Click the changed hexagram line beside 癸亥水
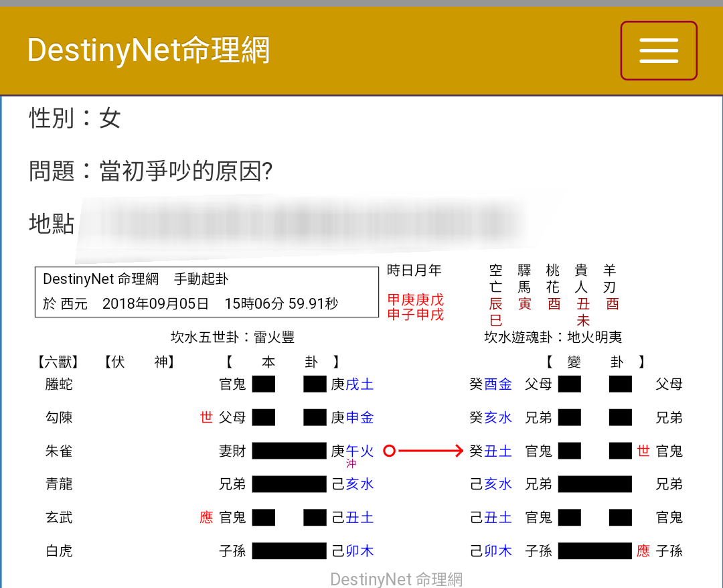Screen dimensions: 723x588 (x=594, y=417)
